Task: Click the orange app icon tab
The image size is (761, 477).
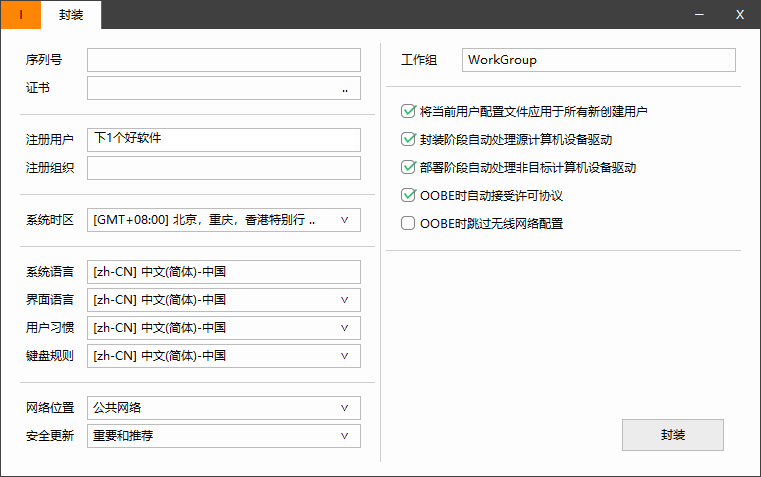Action: (x=21, y=15)
